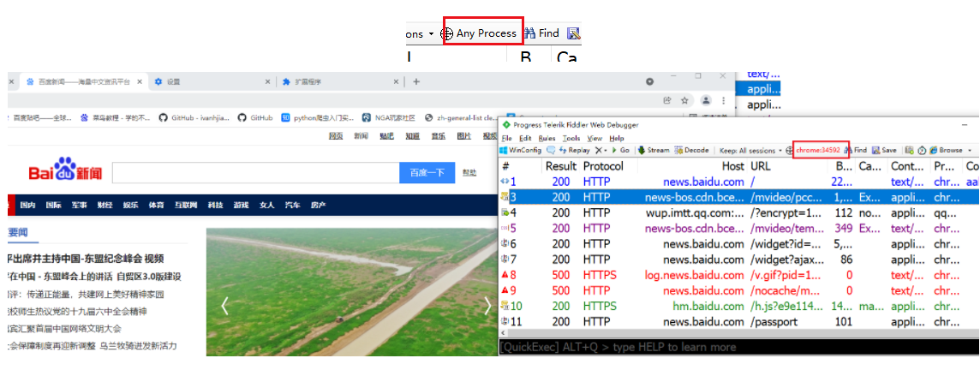Click Any Process target icon in top snippet
Image resolution: width=980 pixels, height=376 pixels.
447,33
